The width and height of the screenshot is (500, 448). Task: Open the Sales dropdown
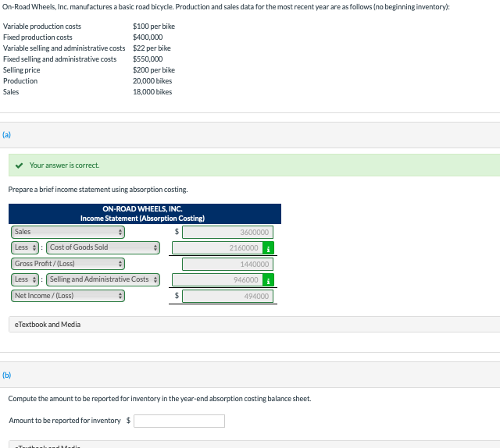(68, 232)
